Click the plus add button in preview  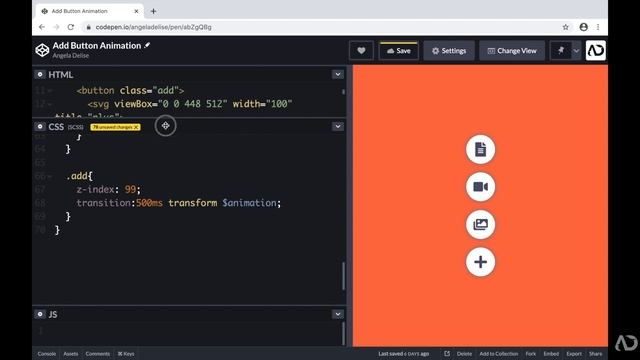pos(480,262)
